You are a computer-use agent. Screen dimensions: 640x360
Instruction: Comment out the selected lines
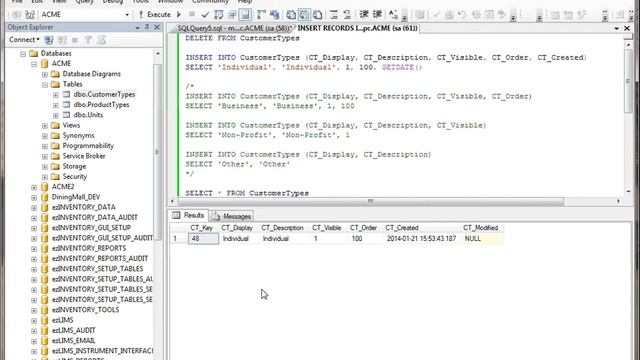[x=334, y=15]
